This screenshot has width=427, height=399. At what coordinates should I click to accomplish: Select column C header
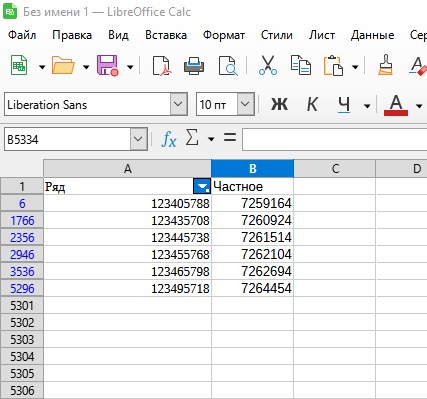pyautogui.click(x=335, y=169)
